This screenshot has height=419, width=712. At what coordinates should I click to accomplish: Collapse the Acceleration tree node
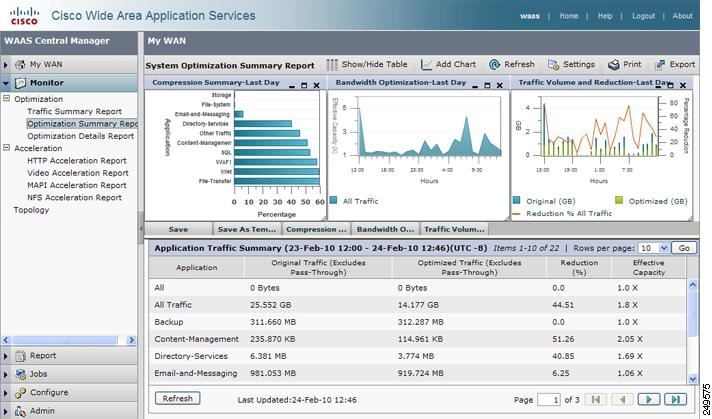(x=6, y=148)
